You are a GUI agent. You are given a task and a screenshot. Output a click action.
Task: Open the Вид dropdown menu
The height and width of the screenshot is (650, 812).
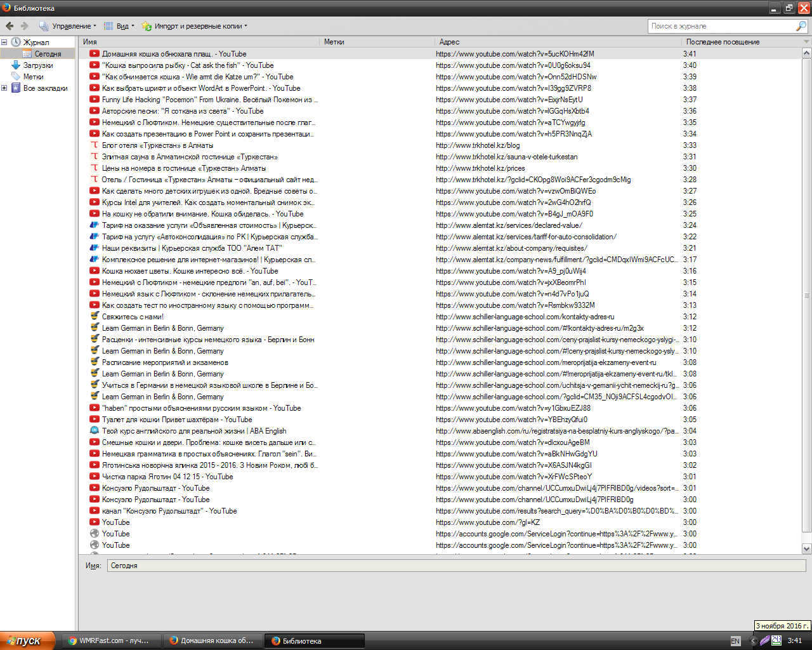point(119,26)
